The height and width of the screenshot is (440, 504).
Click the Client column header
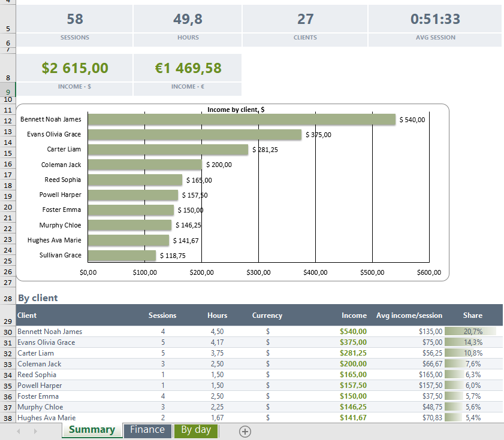point(27,315)
